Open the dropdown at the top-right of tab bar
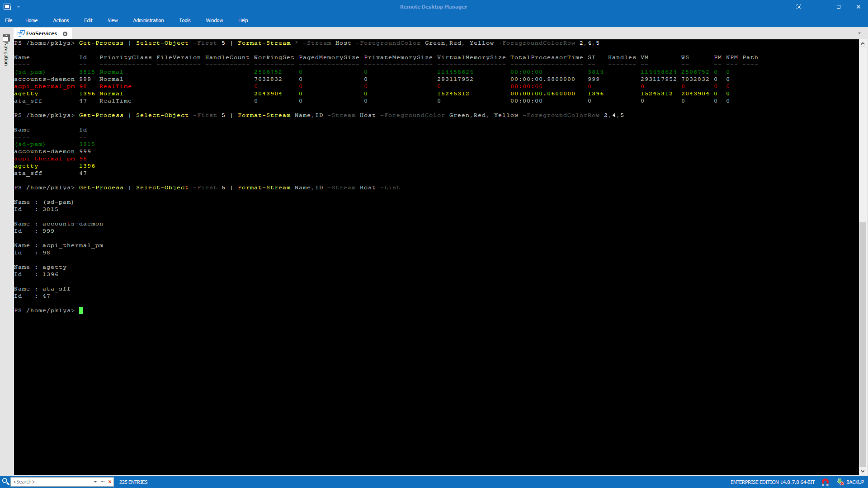868x488 pixels. coord(860,33)
